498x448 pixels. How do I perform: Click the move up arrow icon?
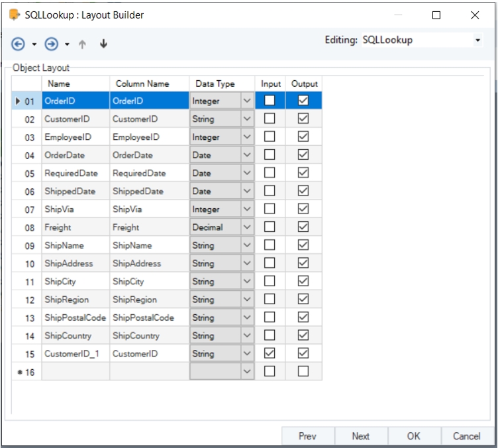pos(83,44)
